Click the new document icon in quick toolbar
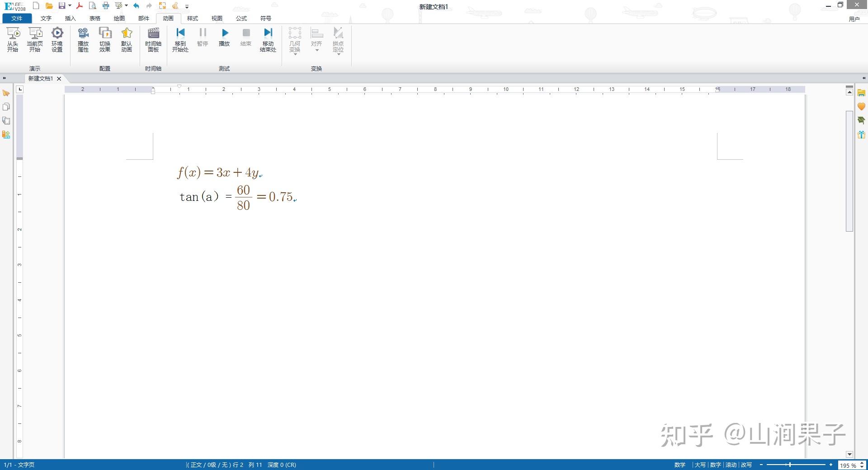The height and width of the screenshot is (470, 868). pos(36,6)
